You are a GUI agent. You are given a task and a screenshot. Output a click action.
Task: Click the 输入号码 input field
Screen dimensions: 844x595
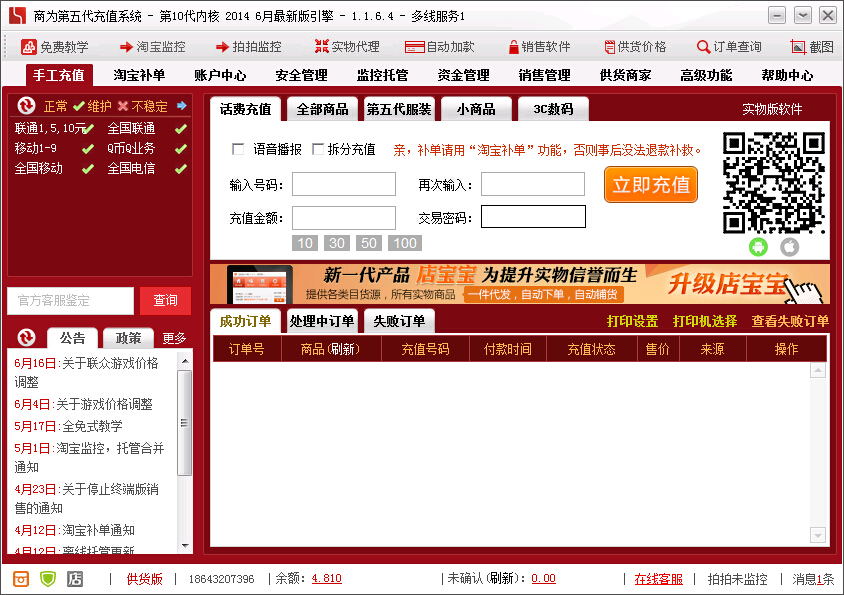(x=343, y=184)
